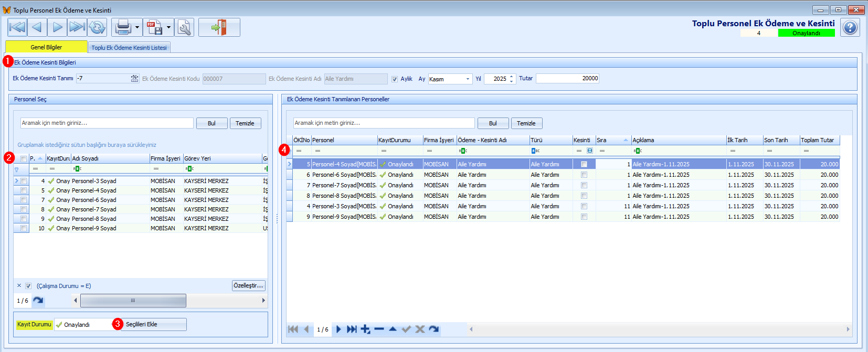The image size is (868, 352).
Task: Go to first record in top toolbar
Action: (x=17, y=27)
